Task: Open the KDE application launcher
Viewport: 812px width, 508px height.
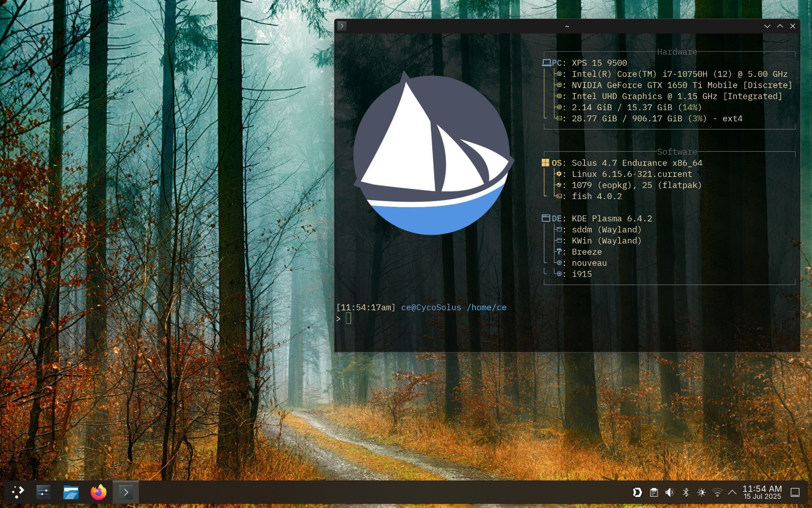Action: [x=18, y=492]
